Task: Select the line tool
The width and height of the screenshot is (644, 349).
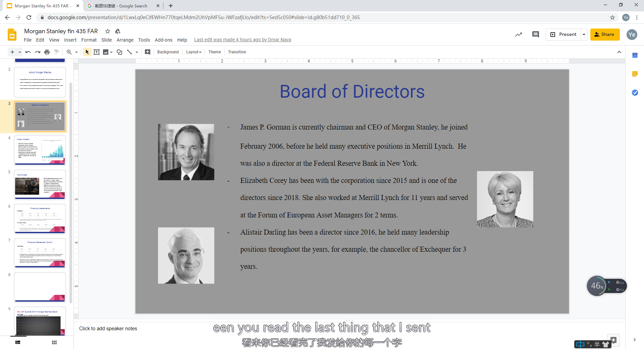Action: point(129,52)
